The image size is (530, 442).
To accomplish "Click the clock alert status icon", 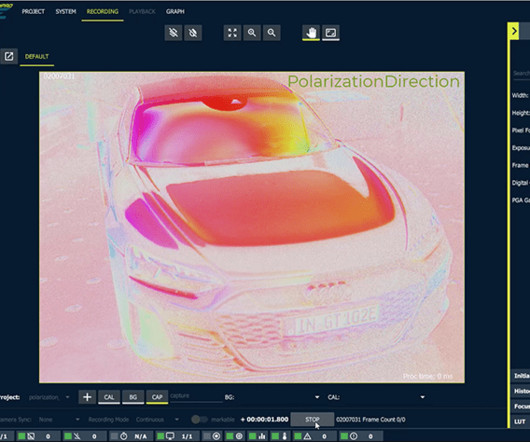I will click(x=354, y=436).
